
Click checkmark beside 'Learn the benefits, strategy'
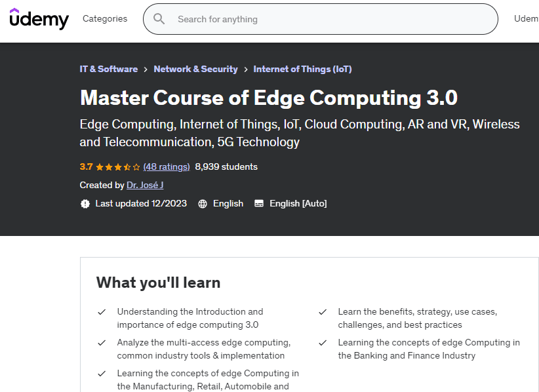point(323,312)
